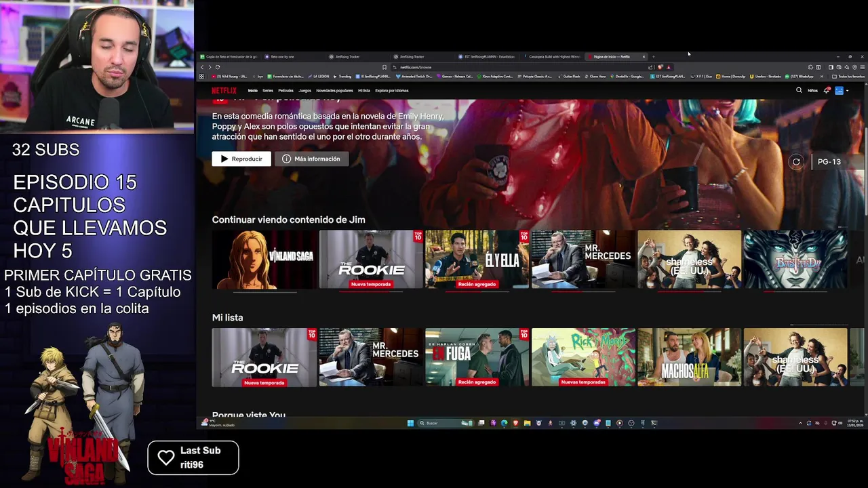
Task: Play the featured title with Reproducir
Action: pyautogui.click(x=241, y=159)
